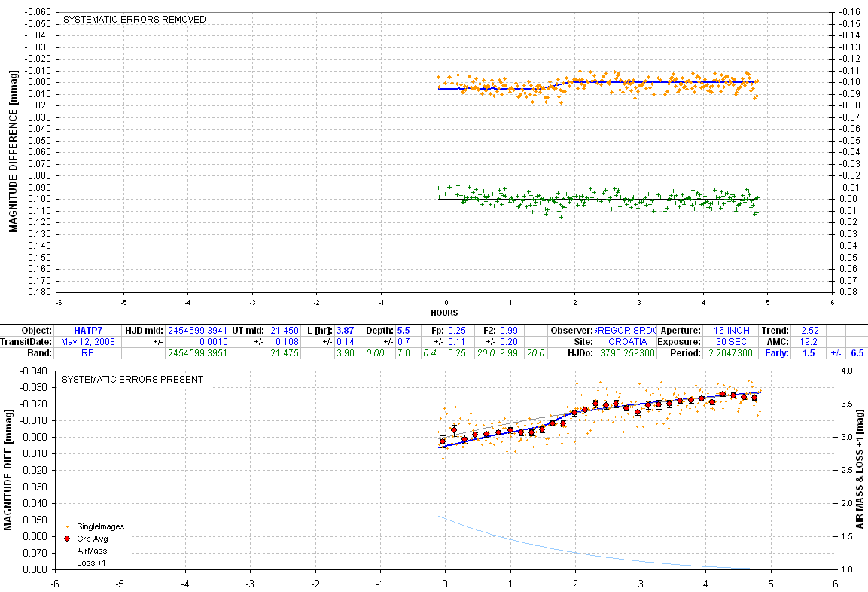Click the red Grp Avg legend marker
Screen dimensions: 868x592
[67, 539]
